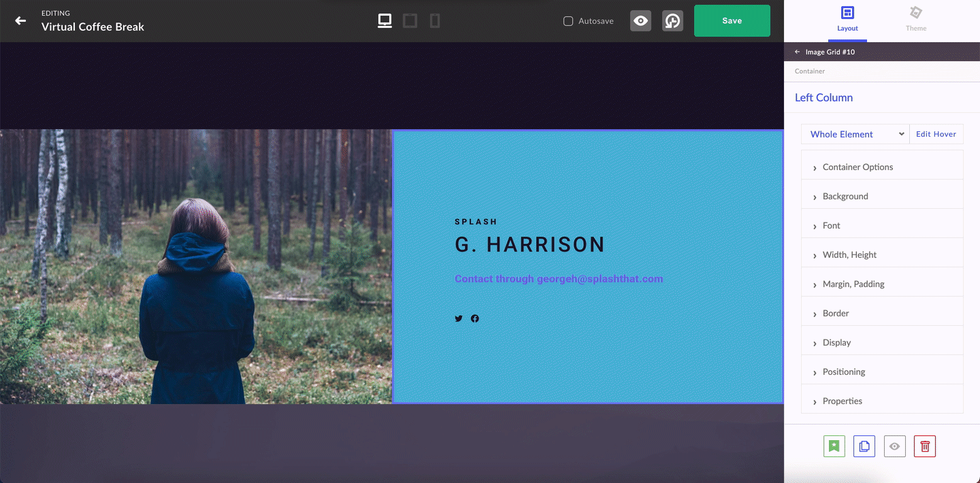Select the forest photo of the woman
980x483 pixels.
196,267
